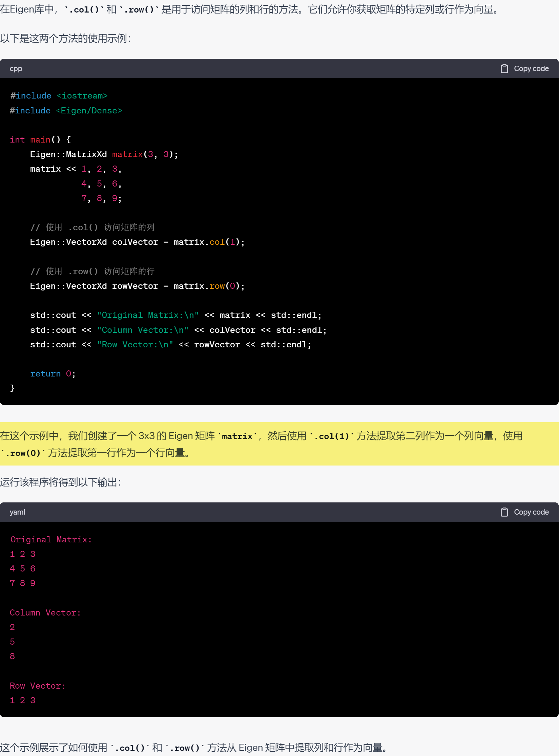The width and height of the screenshot is (559, 756).
Task: Click 'Column Vector:' in the output block
Action: pyautogui.click(x=45, y=613)
